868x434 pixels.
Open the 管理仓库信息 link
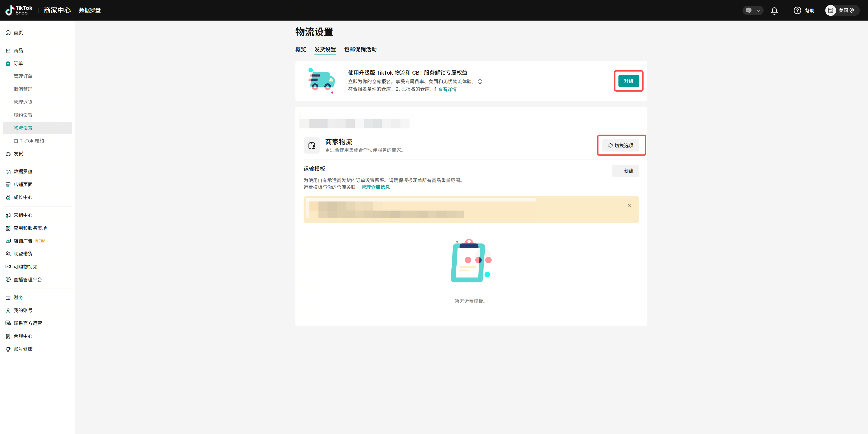(375, 187)
